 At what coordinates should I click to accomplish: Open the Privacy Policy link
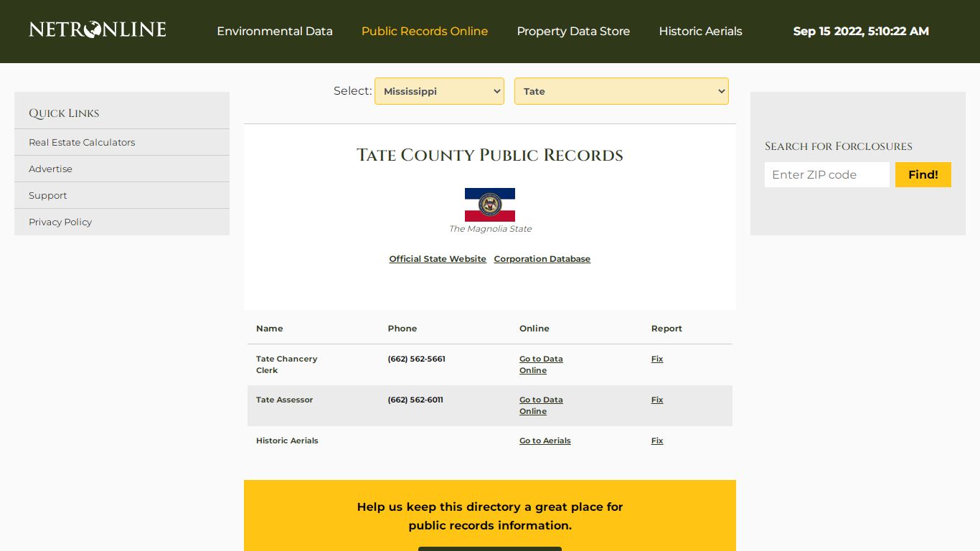pyautogui.click(x=60, y=222)
